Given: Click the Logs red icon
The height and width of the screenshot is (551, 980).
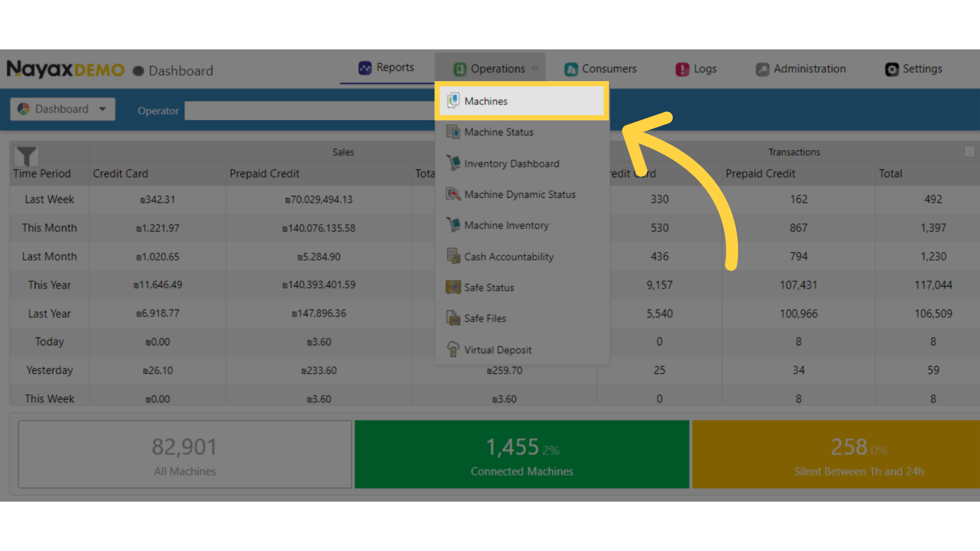Looking at the screenshot, I should [682, 69].
